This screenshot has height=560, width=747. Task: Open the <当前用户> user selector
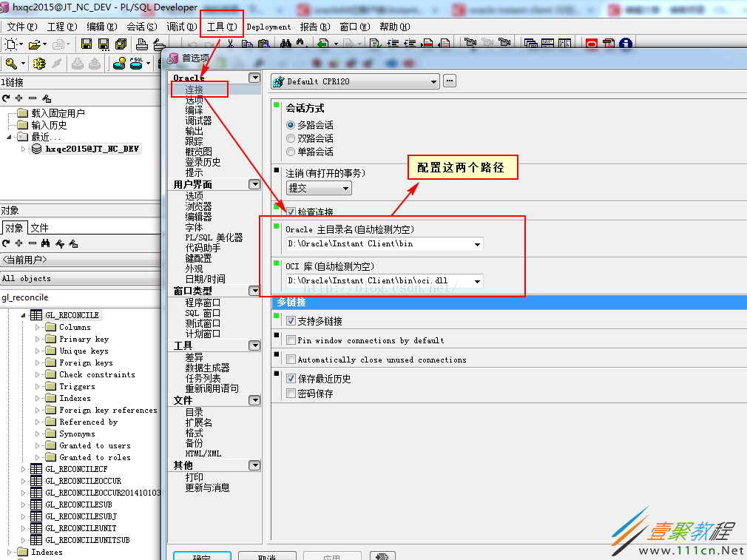click(x=80, y=260)
